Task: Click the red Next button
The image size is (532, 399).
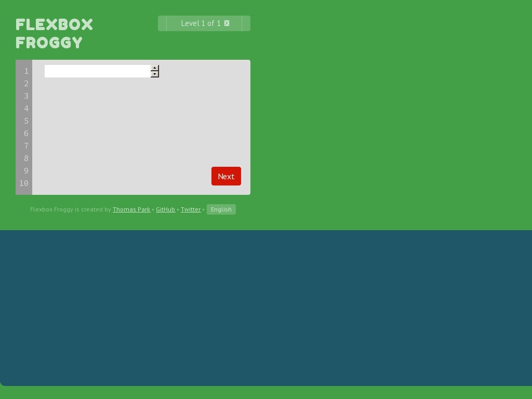Action: (x=226, y=176)
